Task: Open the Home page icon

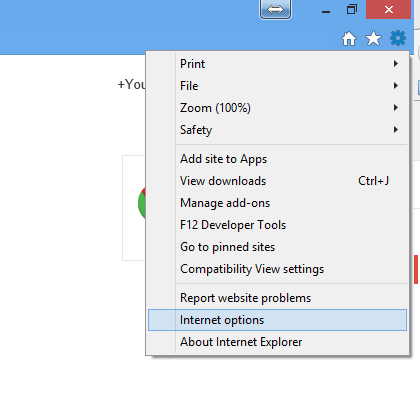Action: [349, 39]
